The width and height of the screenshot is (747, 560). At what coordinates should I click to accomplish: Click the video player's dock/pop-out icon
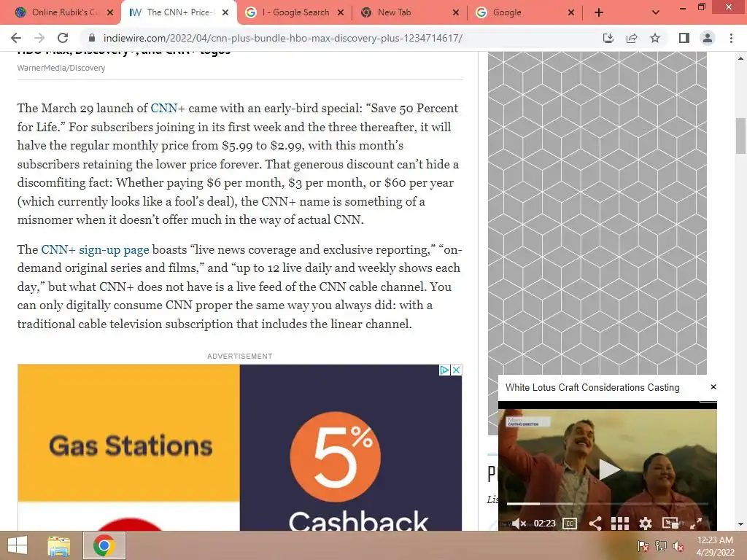(x=670, y=523)
